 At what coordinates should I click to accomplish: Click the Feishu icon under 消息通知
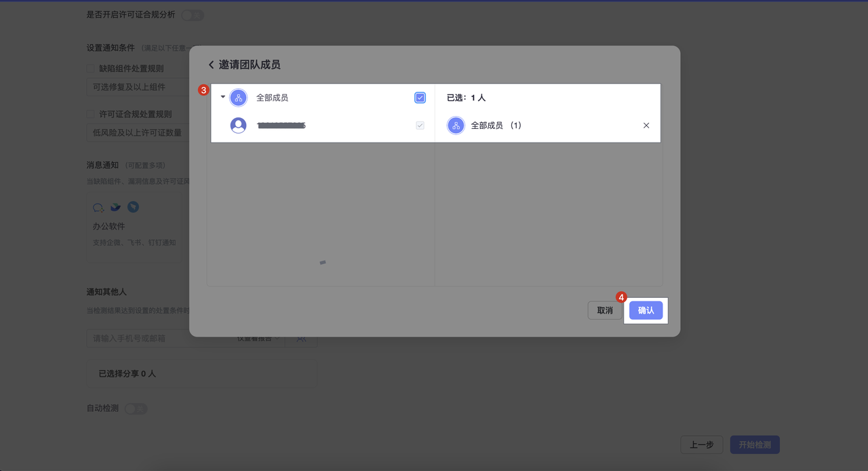pos(116,207)
